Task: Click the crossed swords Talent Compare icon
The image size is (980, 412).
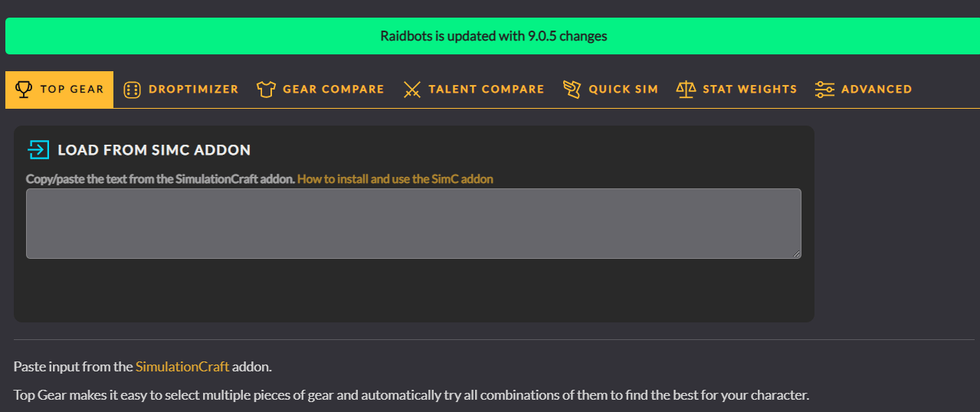Action: coord(412,90)
